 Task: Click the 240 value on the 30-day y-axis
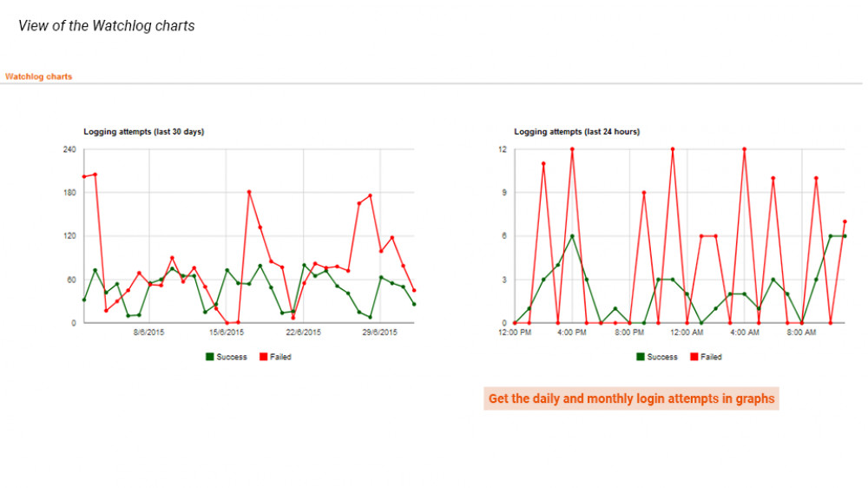point(69,149)
